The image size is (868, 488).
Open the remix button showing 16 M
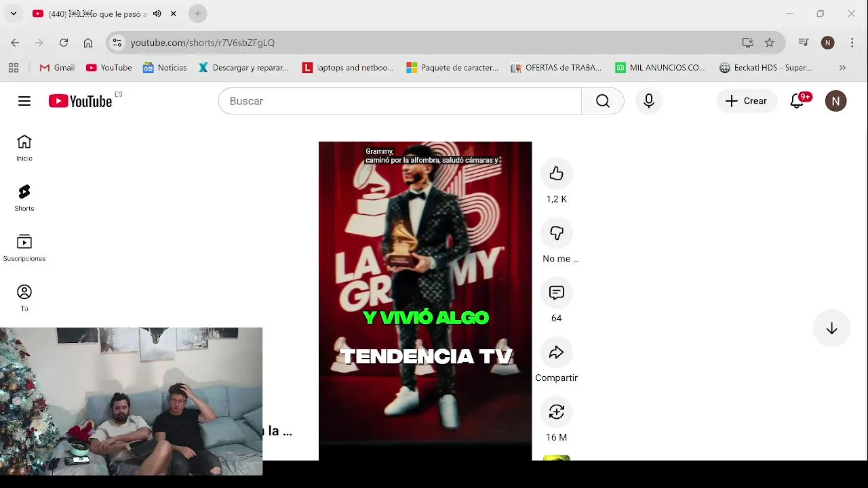(x=557, y=412)
